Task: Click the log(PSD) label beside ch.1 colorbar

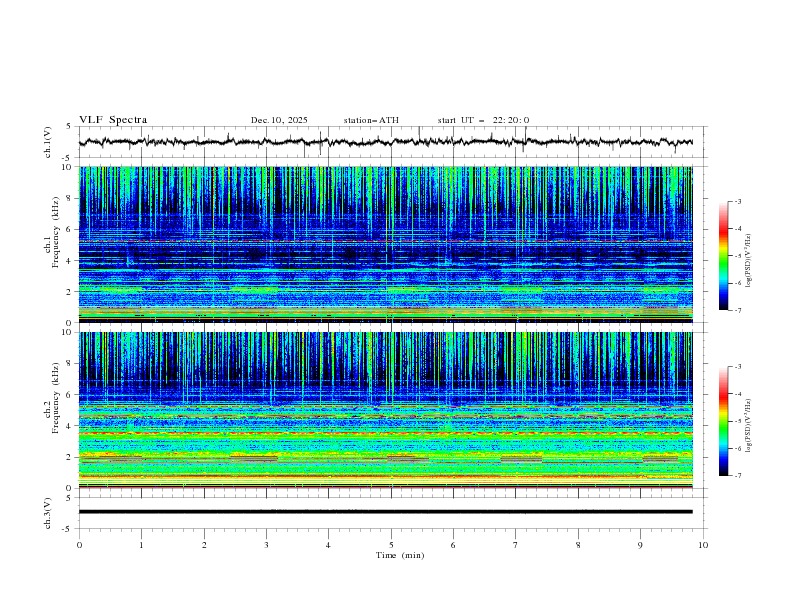Action: pos(750,266)
